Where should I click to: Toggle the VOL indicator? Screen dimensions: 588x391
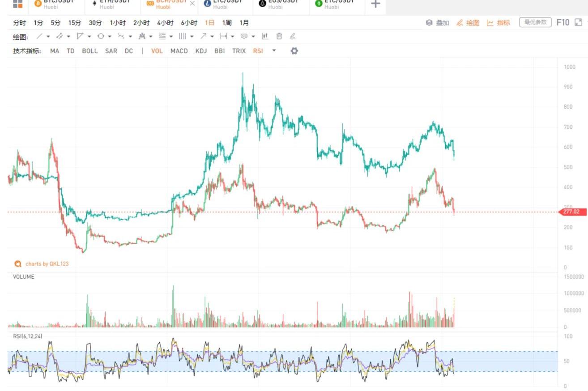[x=157, y=51]
